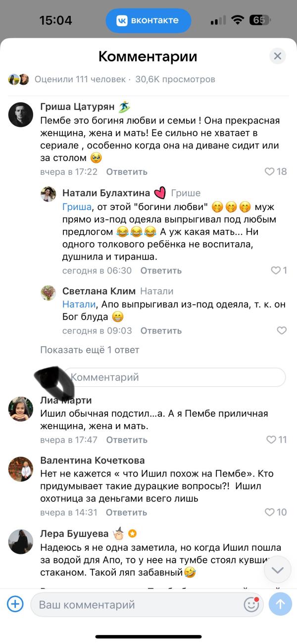Reply to Валентина Кочеткова's comment
297x644 pixels.
pyautogui.click(x=126, y=512)
